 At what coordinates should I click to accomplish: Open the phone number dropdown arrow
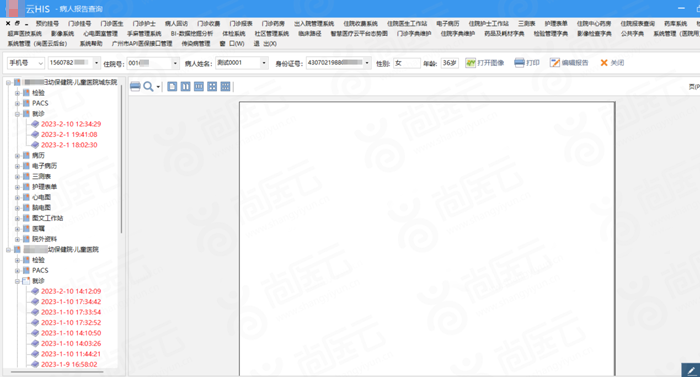(96, 63)
